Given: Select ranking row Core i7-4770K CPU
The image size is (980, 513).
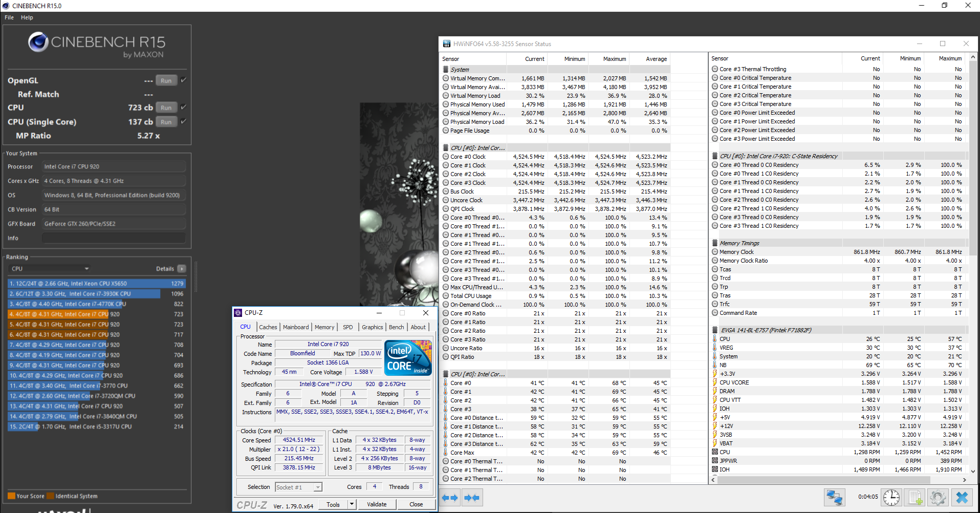Looking at the screenshot, I should 97,304.
